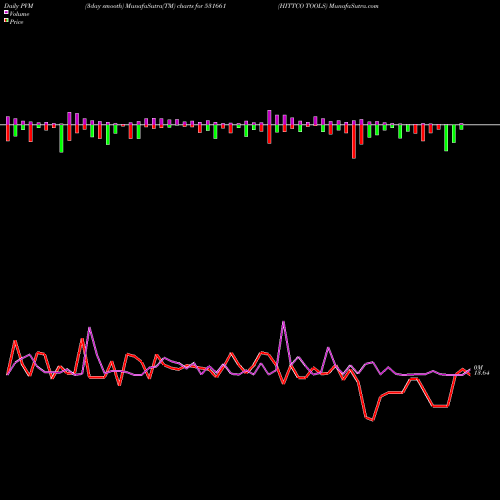
Task: Click the tallest magenta spike on the volume line
Action: coord(283,322)
